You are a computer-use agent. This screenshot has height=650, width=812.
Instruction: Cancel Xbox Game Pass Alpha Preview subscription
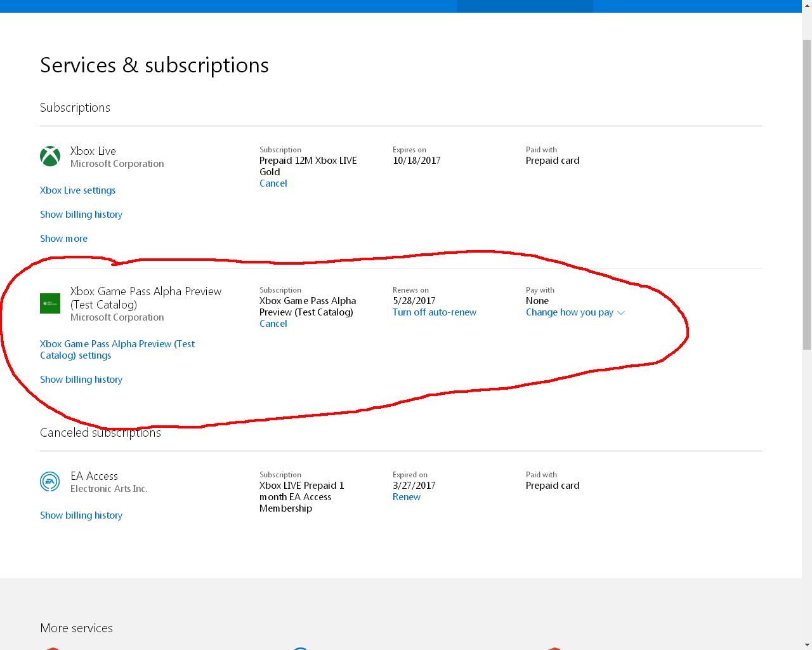pos(273,324)
